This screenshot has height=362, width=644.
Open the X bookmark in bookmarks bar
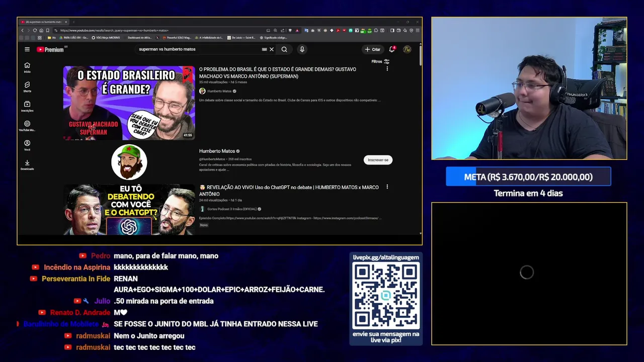pos(157,38)
